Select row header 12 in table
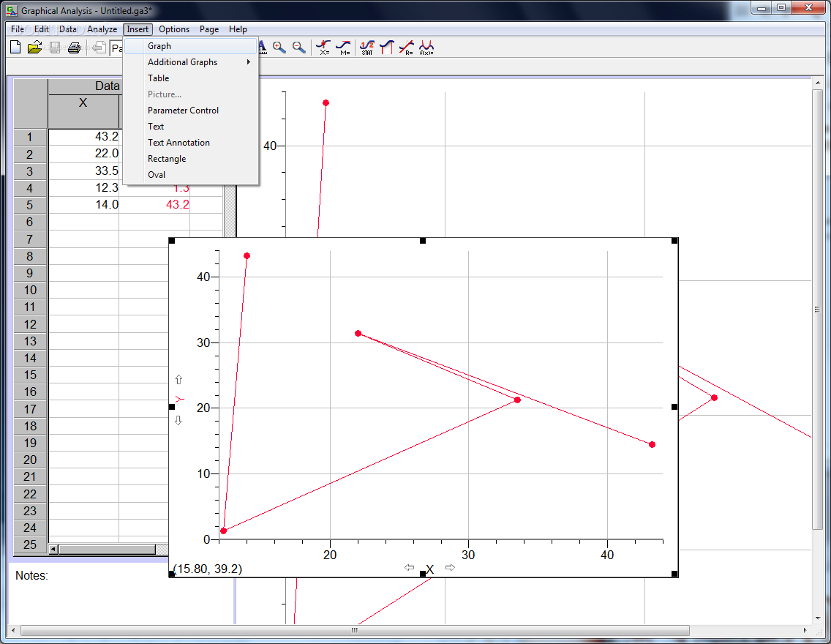This screenshot has width=831, height=644. (30, 324)
